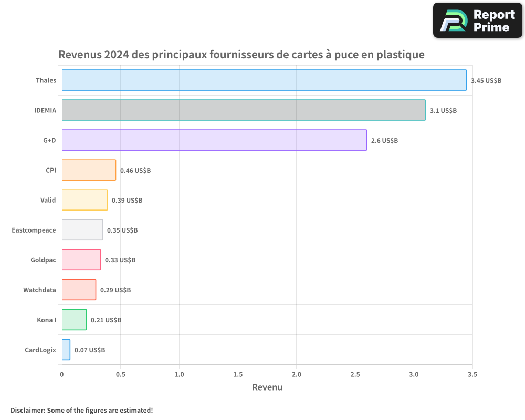
Task: Click the purple G+D bar
Action: click(214, 140)
